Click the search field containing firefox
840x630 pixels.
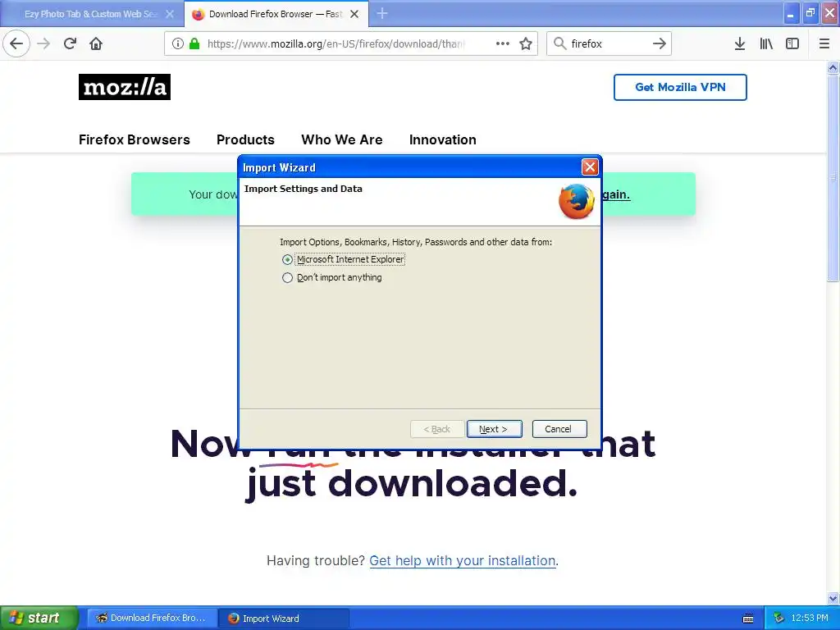coord(608,43)
